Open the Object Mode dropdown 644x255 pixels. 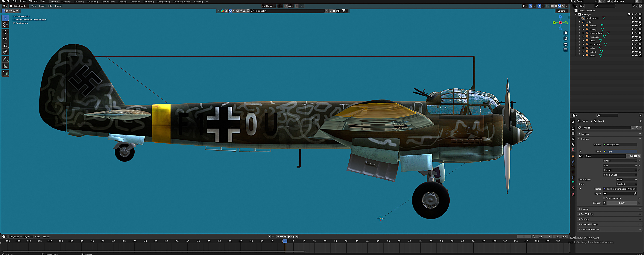click(19, 6)
